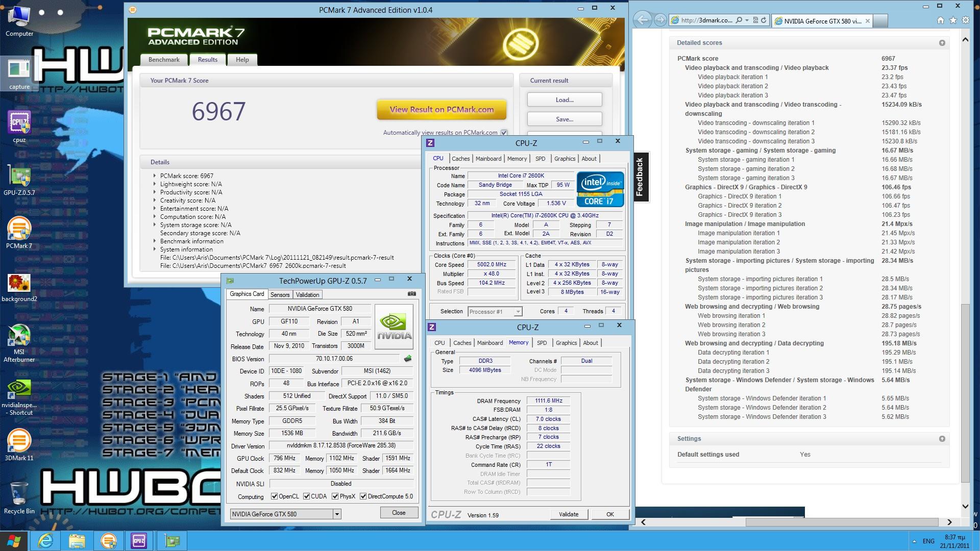980x551 pixels.
Task: Click browser address bar
Action: pyautogui.click(x=707, y=20)
